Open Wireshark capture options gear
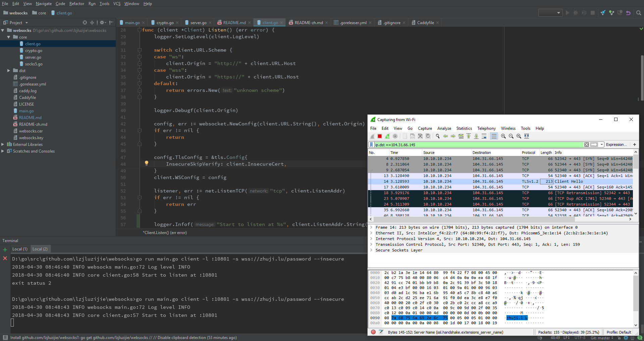 pyautogui.click(x=395, y=136)
